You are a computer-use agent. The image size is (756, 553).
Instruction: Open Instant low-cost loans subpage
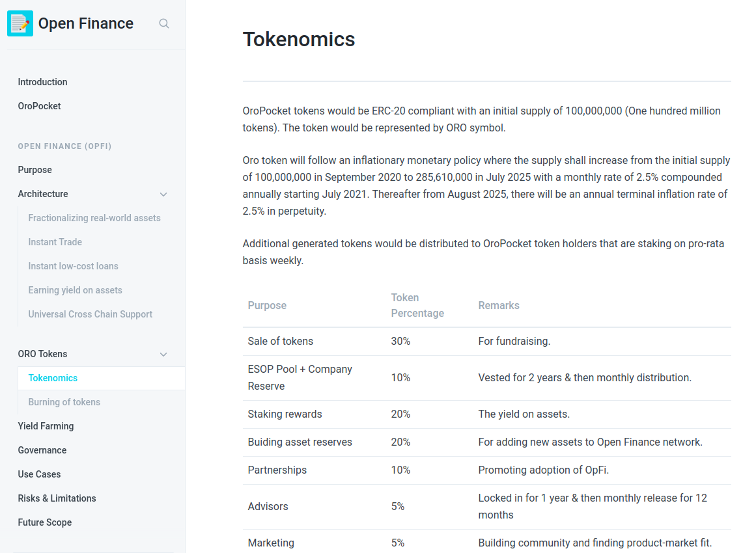[x=74, y=266]
